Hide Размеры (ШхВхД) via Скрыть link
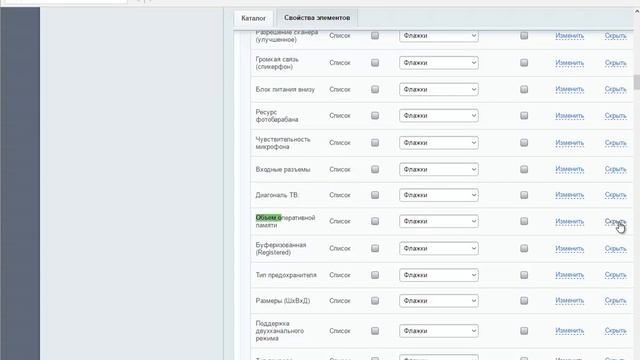This screenshot has width=640, height=360. click(x=616, y=301)
